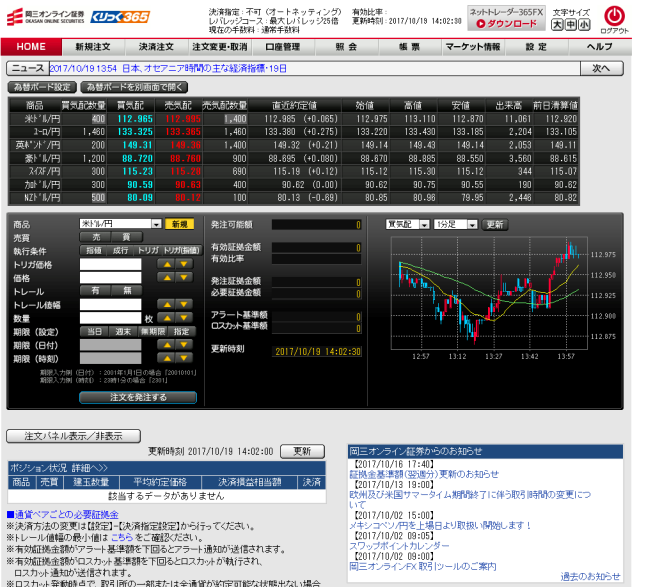Click Okasan Online Securities logo
Image resolution: width=650 pixels, height=587 pixels.
[x=46, y=17]
